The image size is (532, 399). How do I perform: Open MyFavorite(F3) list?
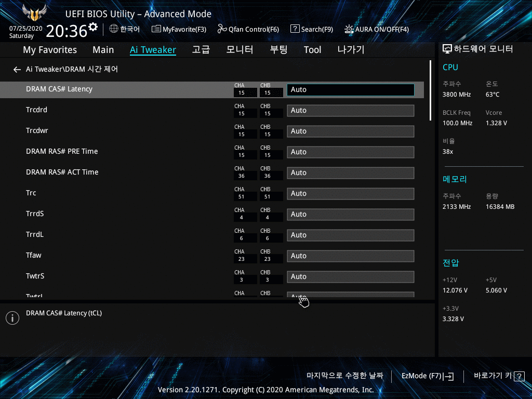pos(179,29)
